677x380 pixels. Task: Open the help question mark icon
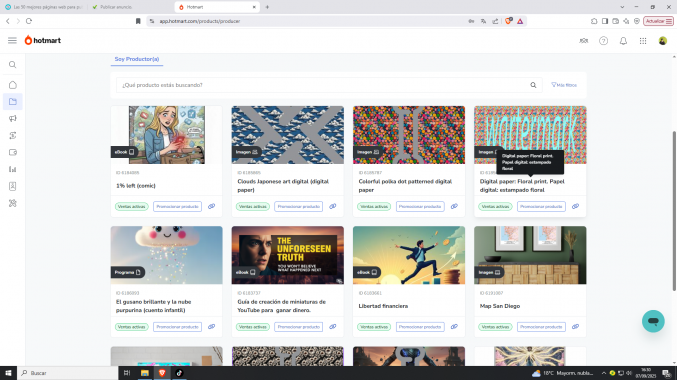(604, 41)
